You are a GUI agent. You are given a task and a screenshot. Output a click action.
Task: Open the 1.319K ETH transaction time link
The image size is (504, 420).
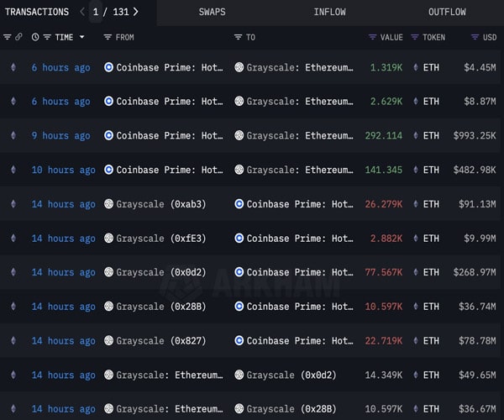click(x=60, y=67)
